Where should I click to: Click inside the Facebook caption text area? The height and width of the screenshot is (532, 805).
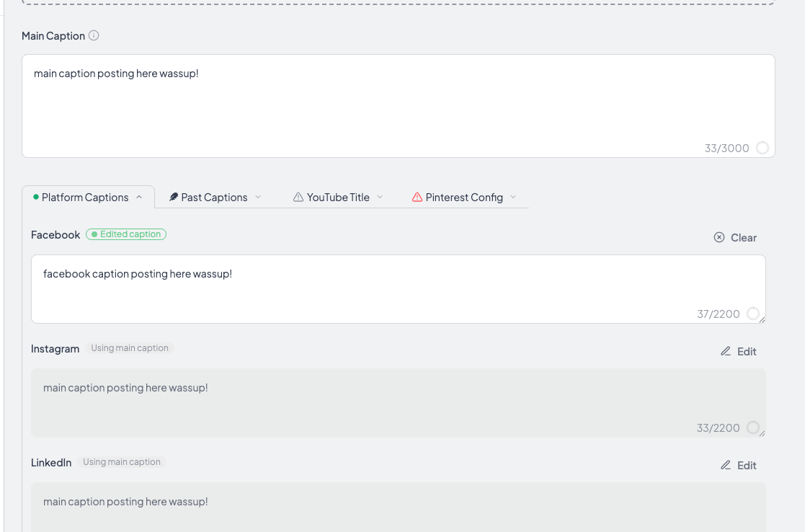point(399,289)
